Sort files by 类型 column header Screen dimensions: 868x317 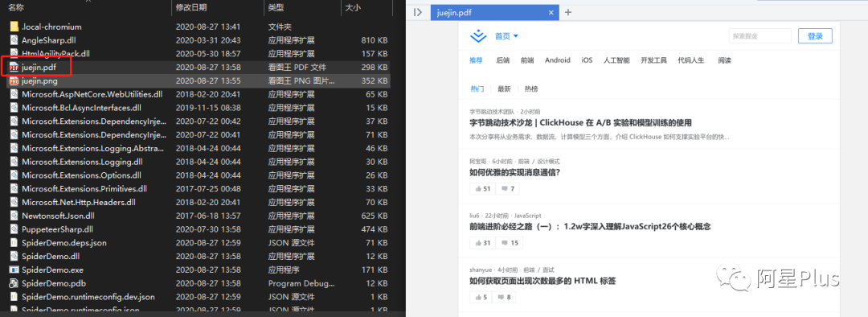coord(276,8)
